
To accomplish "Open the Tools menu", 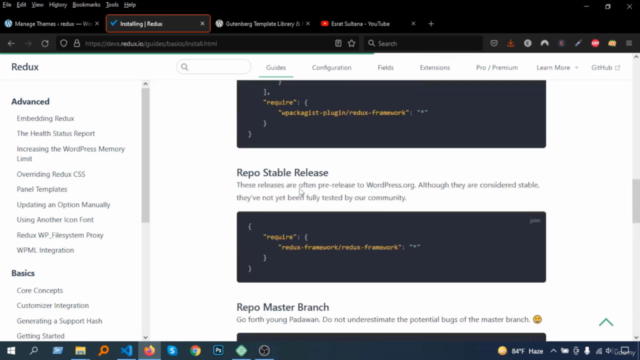I will coord(112,5).
